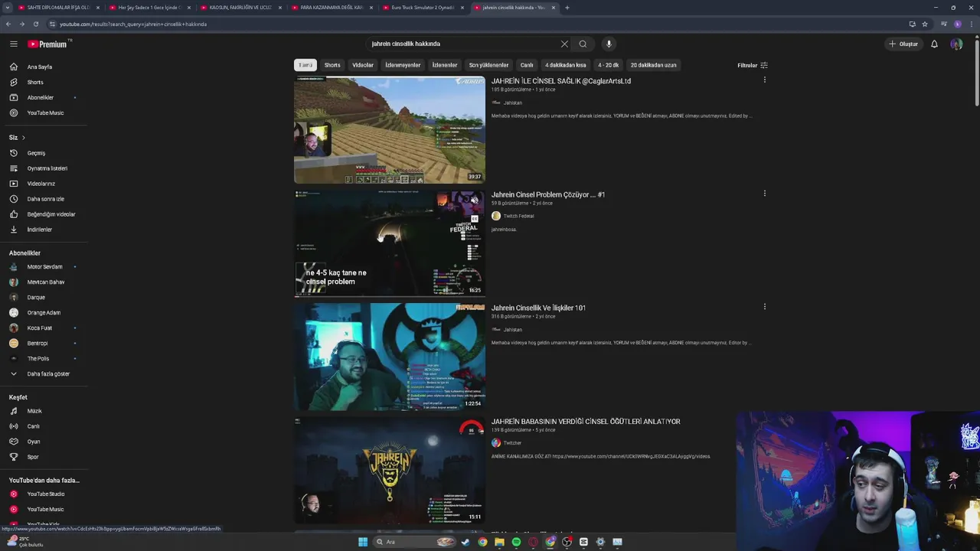980x551 pixels.
Task: Select the Shorts filter chip
Action: (332, 65)
